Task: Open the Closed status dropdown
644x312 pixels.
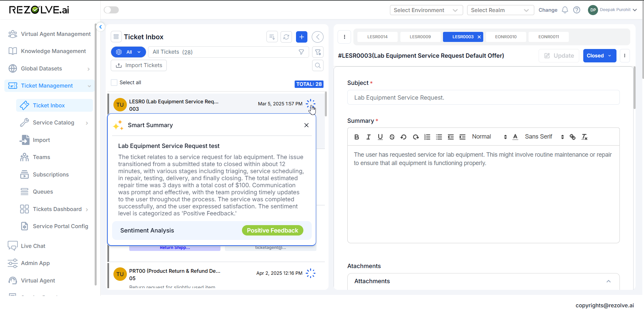Action: click(599, 56)
